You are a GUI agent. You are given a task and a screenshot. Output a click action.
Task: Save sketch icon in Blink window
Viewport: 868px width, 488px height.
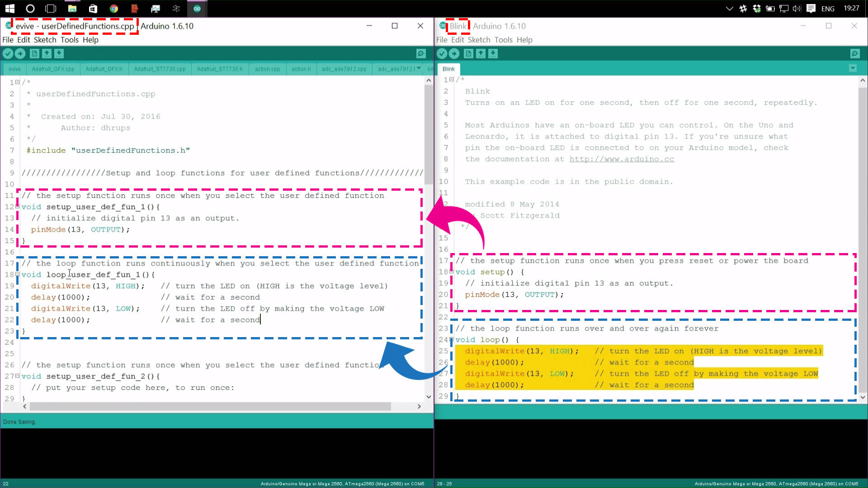click(x=493, y=54)
